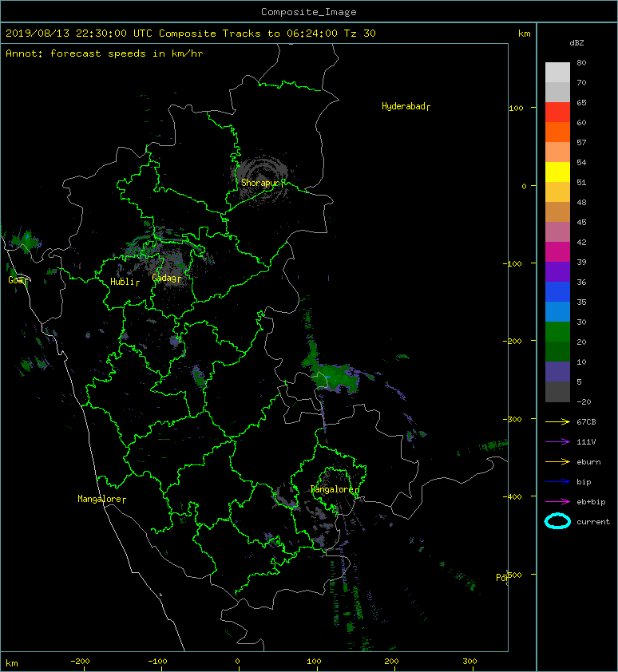
Task: Click the -20 value on dBZ scale
Action: click(x=584, y=401)
